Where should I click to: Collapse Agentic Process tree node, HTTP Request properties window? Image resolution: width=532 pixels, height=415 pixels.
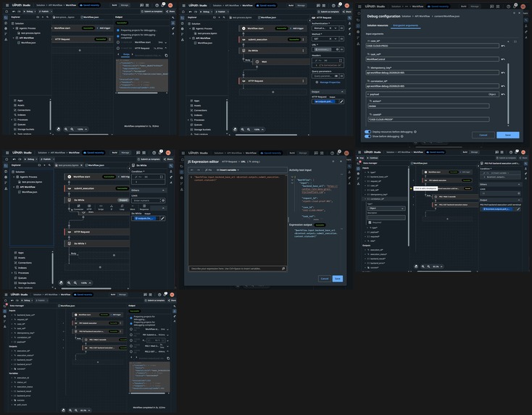click(x=191, y=28)
